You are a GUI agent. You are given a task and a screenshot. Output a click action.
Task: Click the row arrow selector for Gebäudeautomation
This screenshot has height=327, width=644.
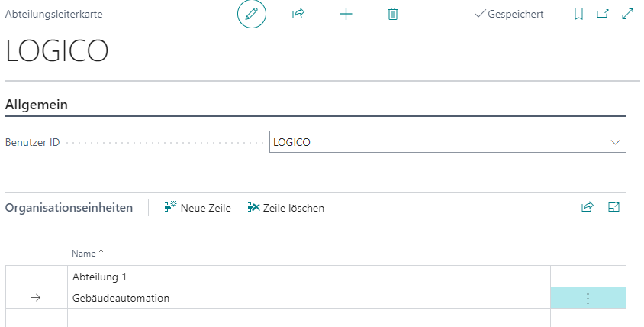pyautogui.click(x=36, y=298)
